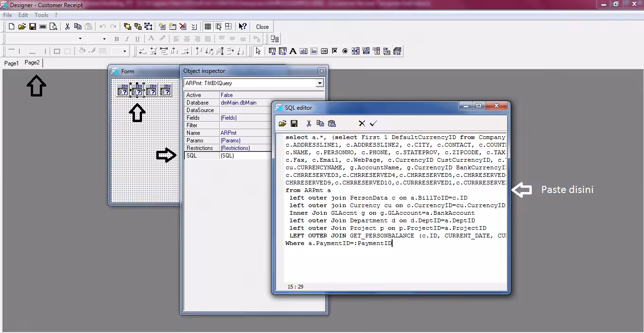Image resolution: width=644 pixels, height=333 pixels.
Task: Add a dialog form page icon
Action: (172, 26)
